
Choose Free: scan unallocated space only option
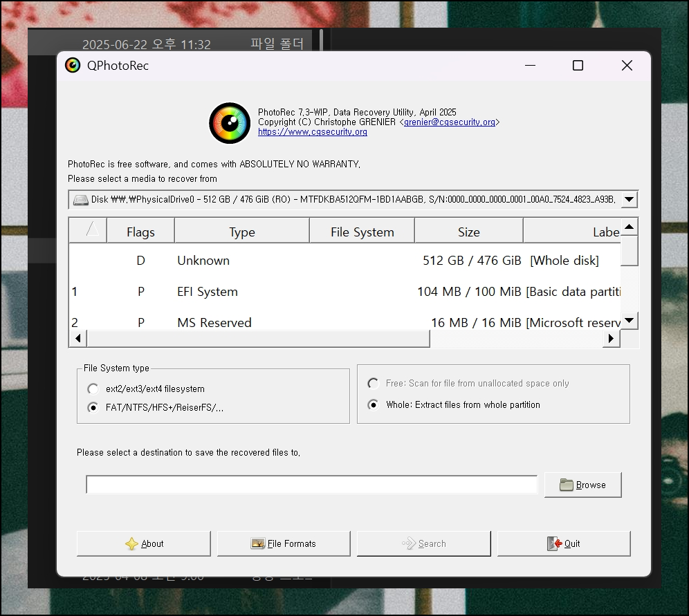point(373,383)
